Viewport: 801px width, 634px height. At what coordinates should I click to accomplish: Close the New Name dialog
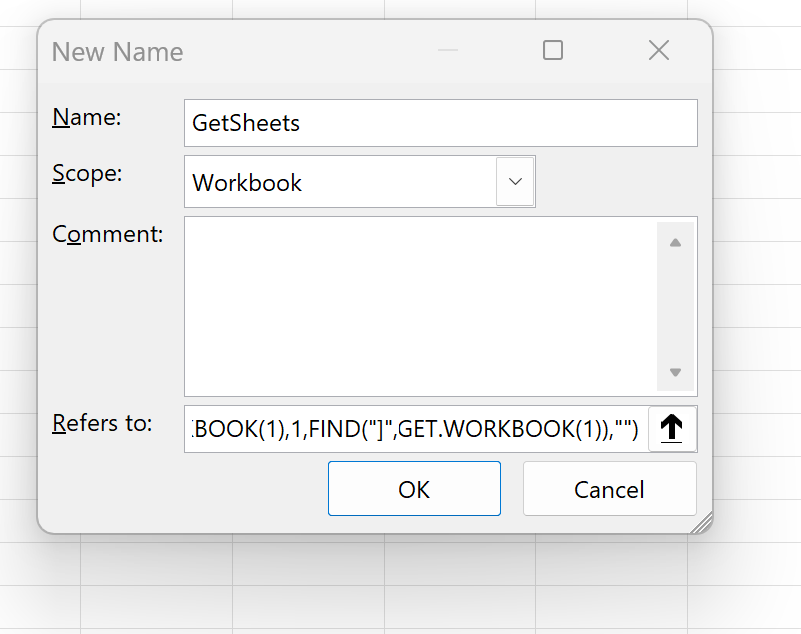coord(659,51)
